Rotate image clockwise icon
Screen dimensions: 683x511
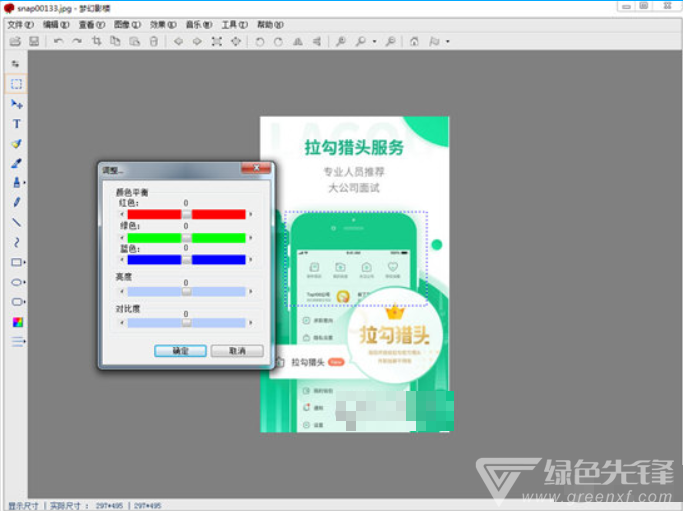click(278, 42)
